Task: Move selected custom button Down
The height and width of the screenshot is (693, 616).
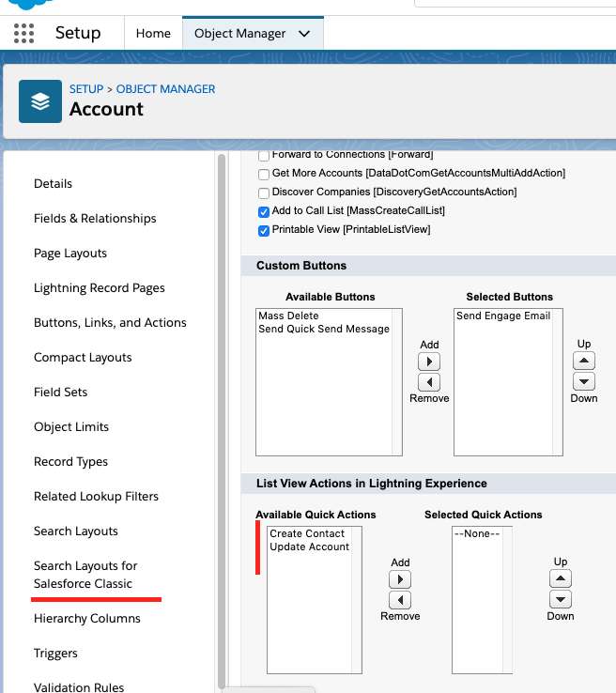Action: [x=584, y=381]
